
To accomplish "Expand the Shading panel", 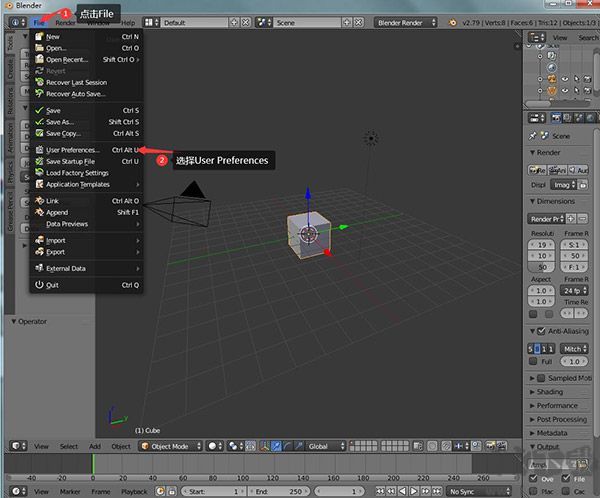I will click(550, 392).
